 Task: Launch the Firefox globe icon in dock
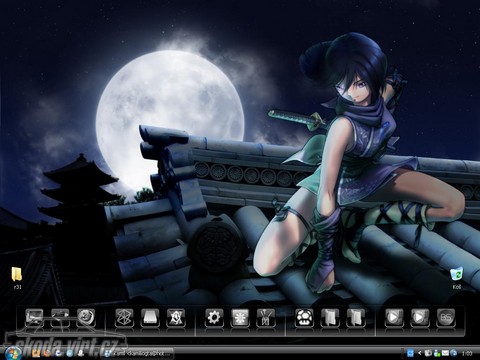click(x=86, y=317)
